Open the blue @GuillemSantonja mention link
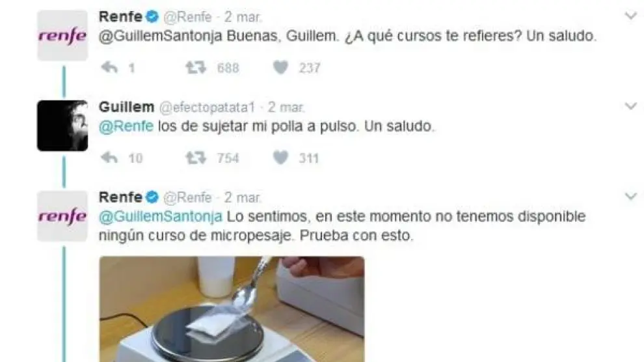The image size is (644, 362). point(161,217)
